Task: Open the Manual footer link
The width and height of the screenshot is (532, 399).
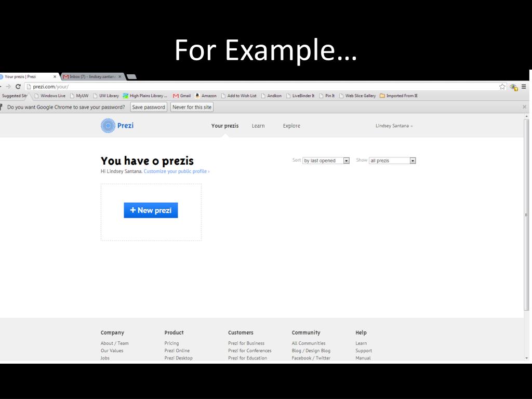Action: 363,358
